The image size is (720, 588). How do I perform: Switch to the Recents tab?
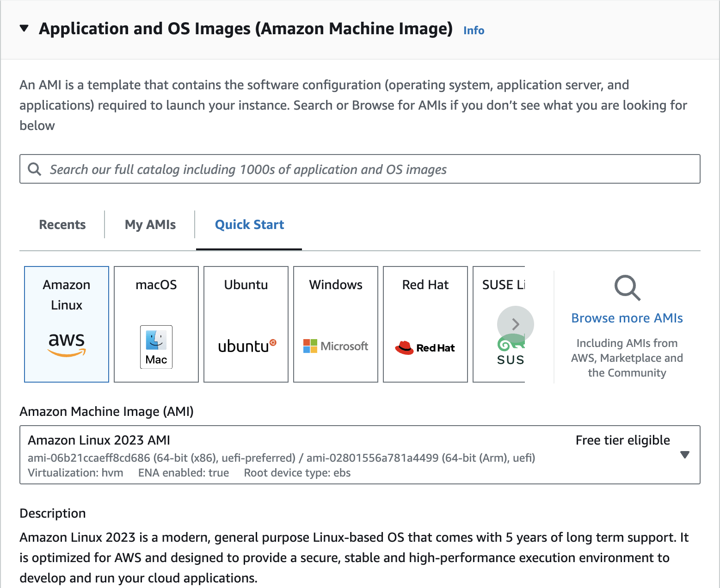point(62,224)
